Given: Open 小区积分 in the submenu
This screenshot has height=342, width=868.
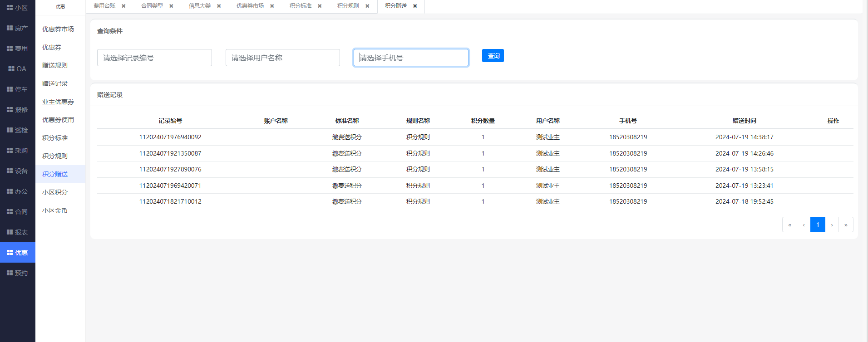Looking at the screenshot, I should point(60,192).
